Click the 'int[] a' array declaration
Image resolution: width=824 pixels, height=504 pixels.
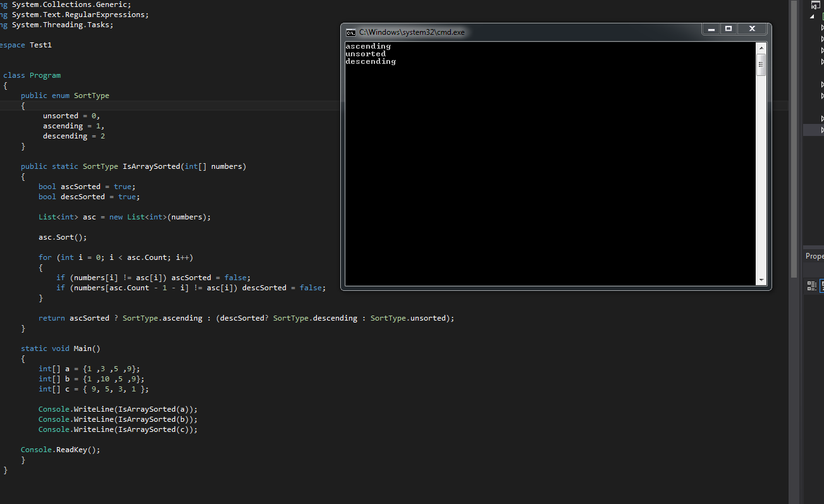pos(89,369)
